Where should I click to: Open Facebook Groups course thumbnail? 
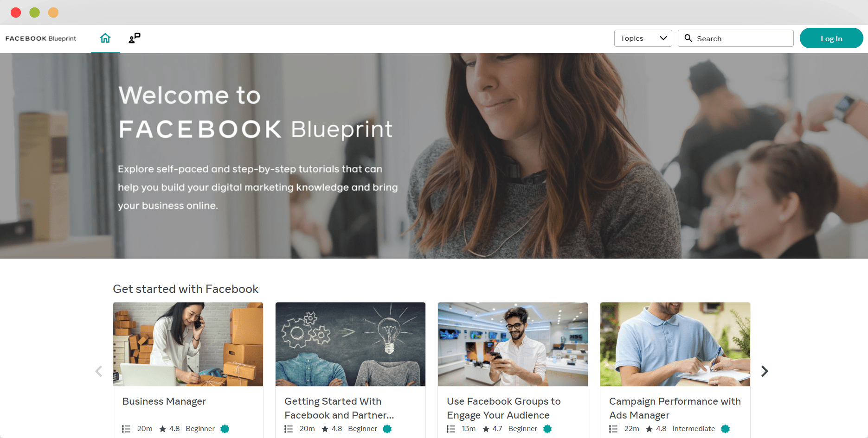[513, 344]
